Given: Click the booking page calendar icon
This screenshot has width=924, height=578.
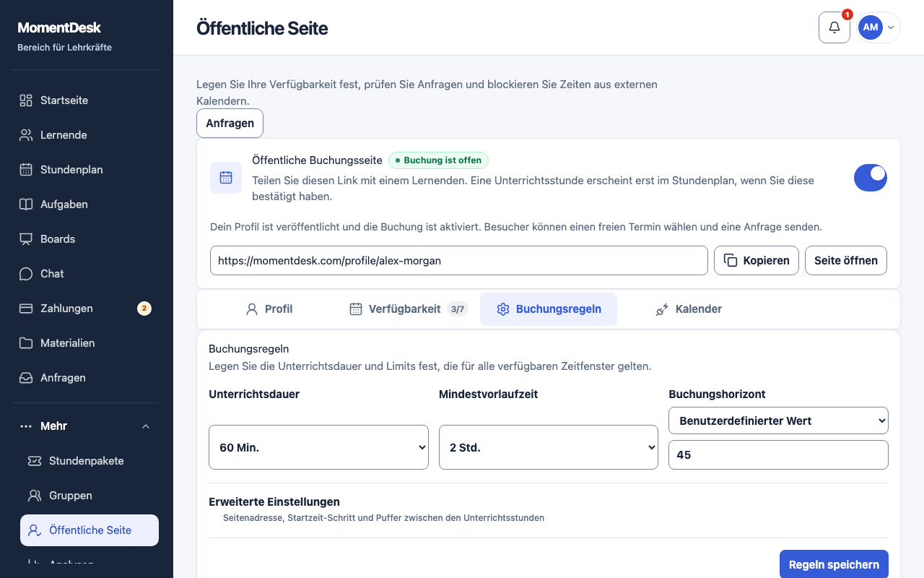Looking at the screenshot, I should point(226,178).
